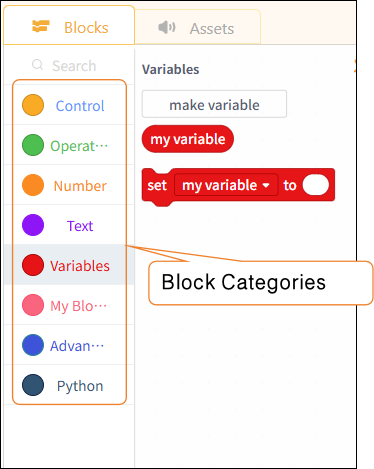Select the blue Advanced category circle

tap(33, 345)
